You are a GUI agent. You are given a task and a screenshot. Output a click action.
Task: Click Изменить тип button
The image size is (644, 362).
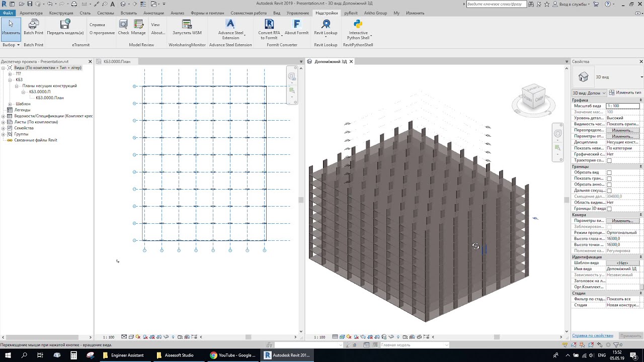[625, 93]
